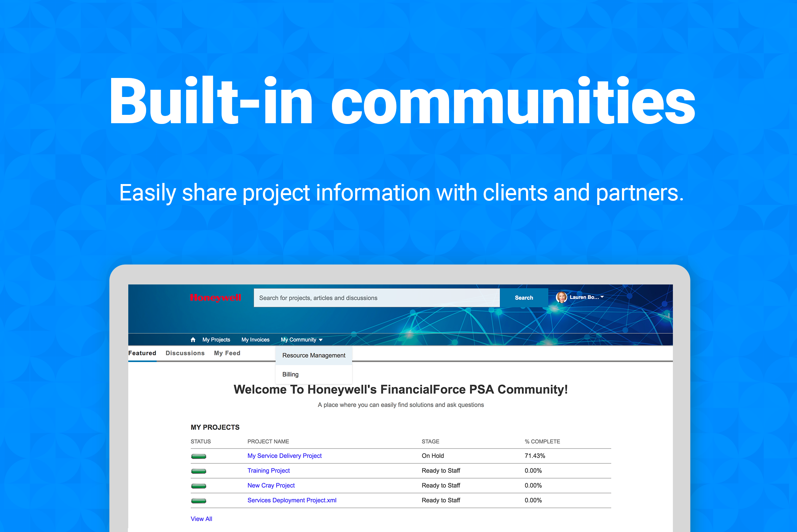Open the Lauren Bo... user menu arrow
Viewport: 797px width, 532px height.
click(x=602, y=297)
